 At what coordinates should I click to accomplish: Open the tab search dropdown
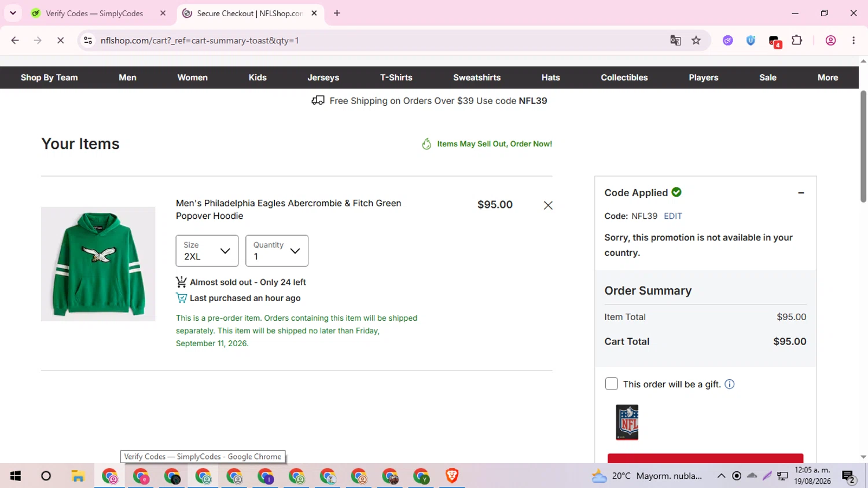pyautogui.click(x=13, y=13)
